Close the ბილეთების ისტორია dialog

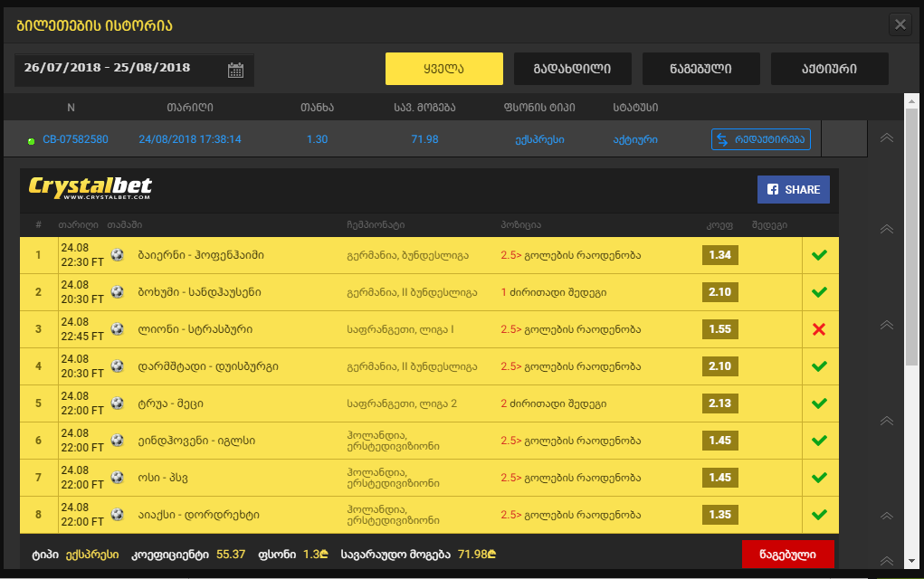[x=900, y=24]
